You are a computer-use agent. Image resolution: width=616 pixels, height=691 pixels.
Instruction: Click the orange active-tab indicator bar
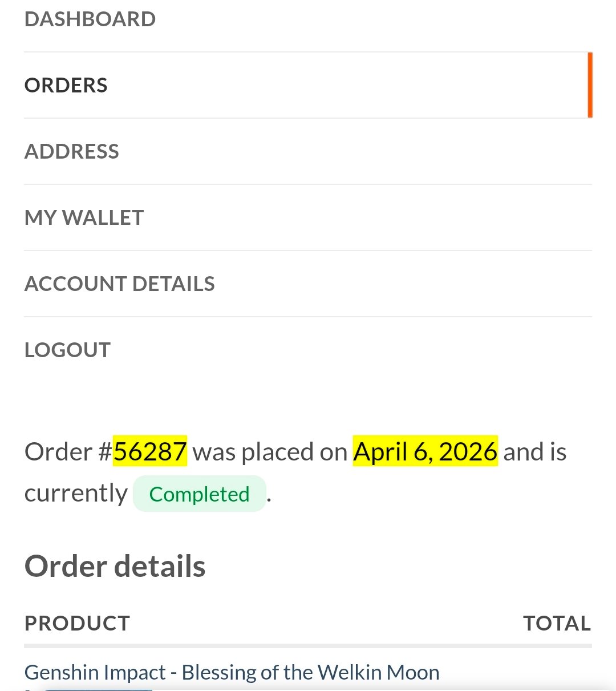coord(590,85)
